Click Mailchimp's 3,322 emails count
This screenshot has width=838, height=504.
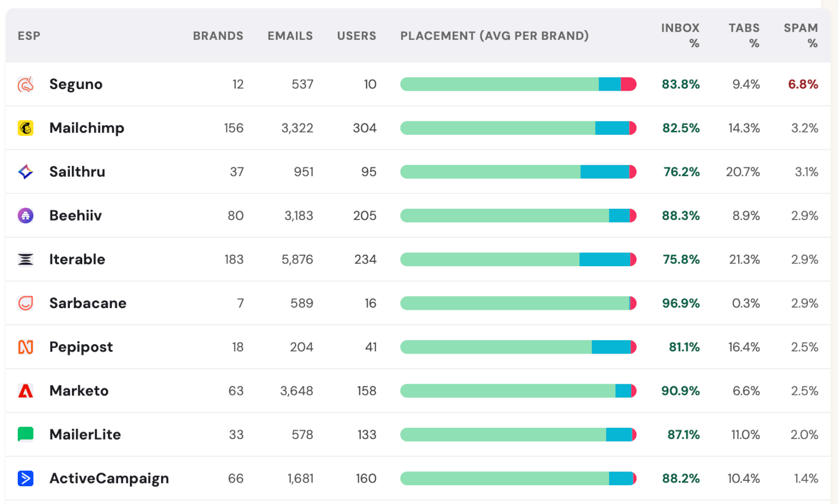pyautogui.click(x=297, y=128)
